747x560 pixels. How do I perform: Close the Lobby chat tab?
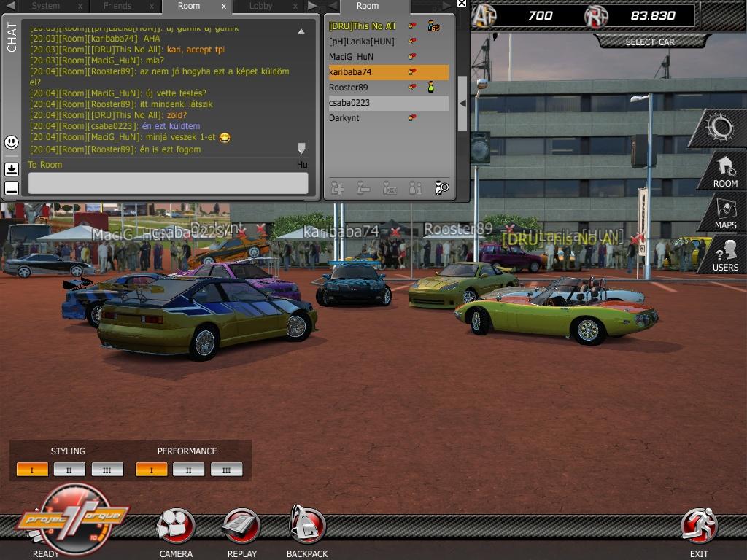point(295,6)
